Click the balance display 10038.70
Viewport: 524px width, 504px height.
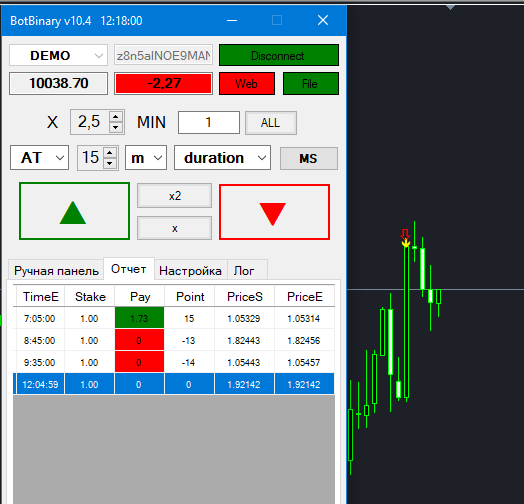click(x=58, y=83)
